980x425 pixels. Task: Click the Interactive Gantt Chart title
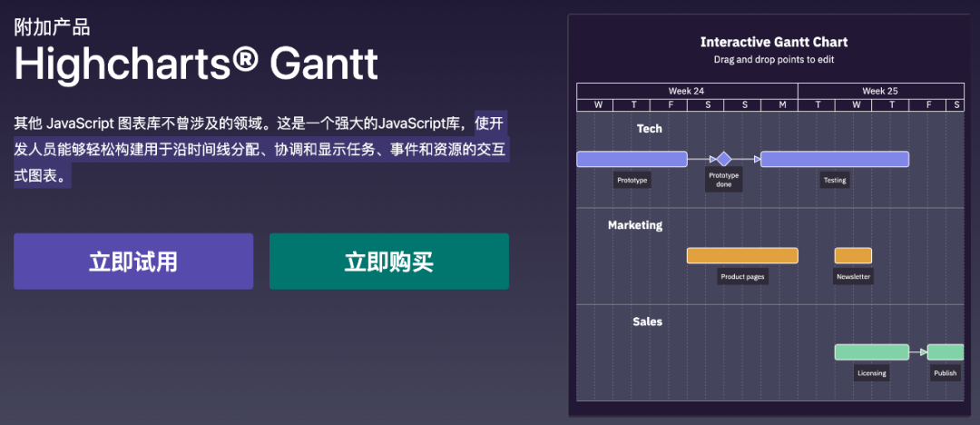[774, 43]
